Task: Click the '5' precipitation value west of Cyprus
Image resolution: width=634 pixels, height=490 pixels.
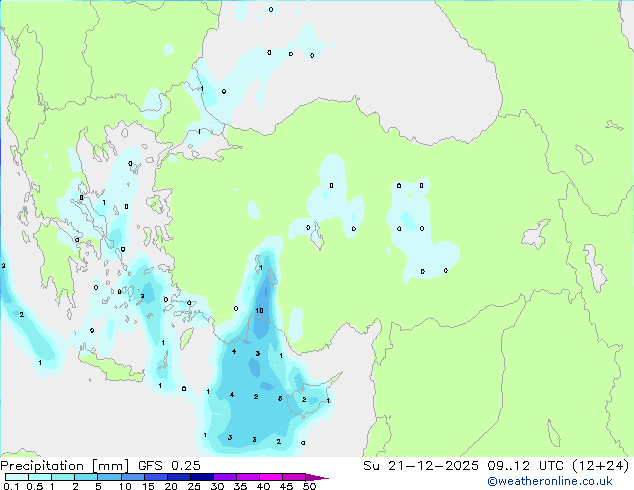Action: (280, 399)
